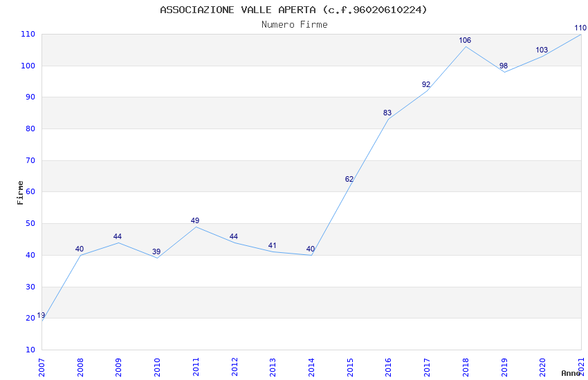This screenshot has height=380, width=588.
Task: Click the vertical axis label Firme
Action: [x=20, y=193]
